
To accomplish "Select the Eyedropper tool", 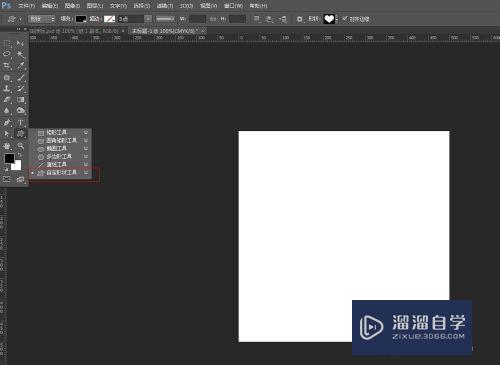I will [x=21, y=65].
